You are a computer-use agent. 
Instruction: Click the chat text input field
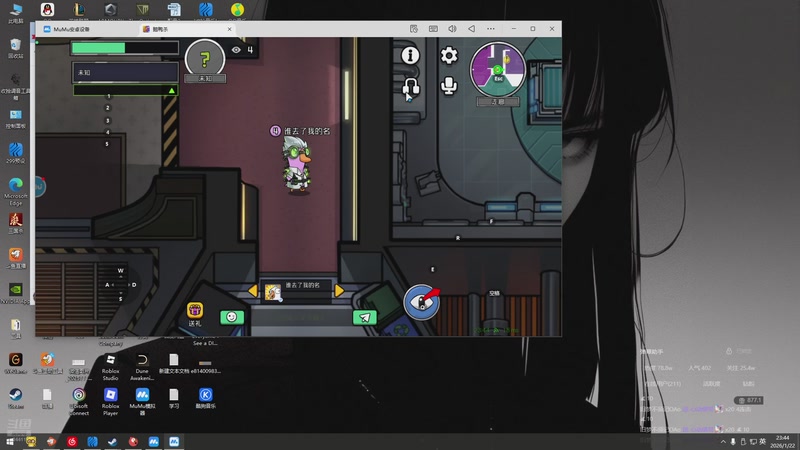pos(298,317)
